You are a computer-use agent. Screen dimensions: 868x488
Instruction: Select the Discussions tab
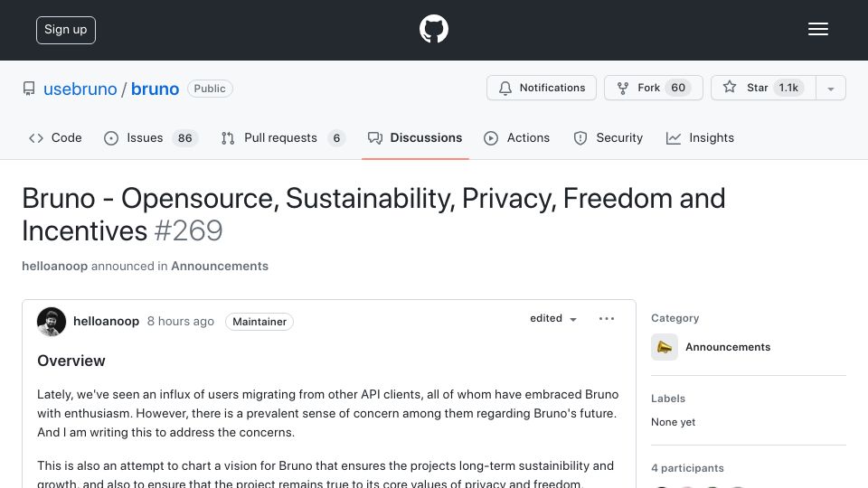pos(415,137)
